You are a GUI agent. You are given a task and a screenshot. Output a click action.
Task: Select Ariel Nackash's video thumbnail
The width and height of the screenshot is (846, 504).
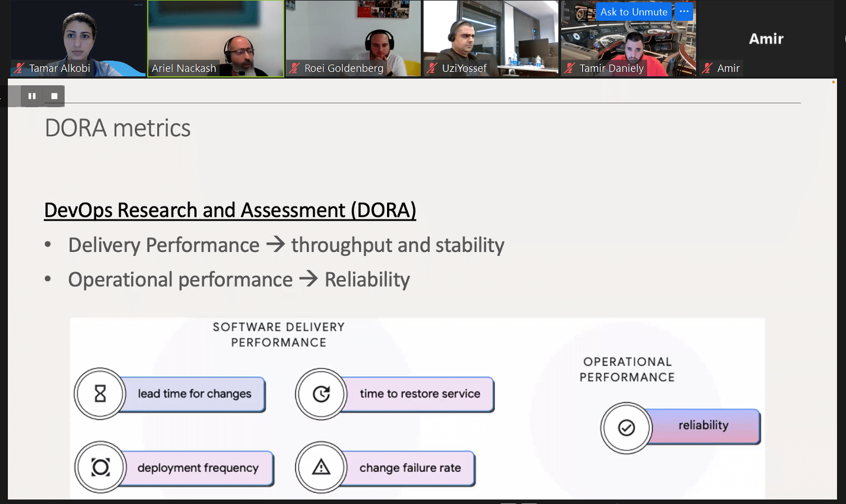tap(216, 38)
